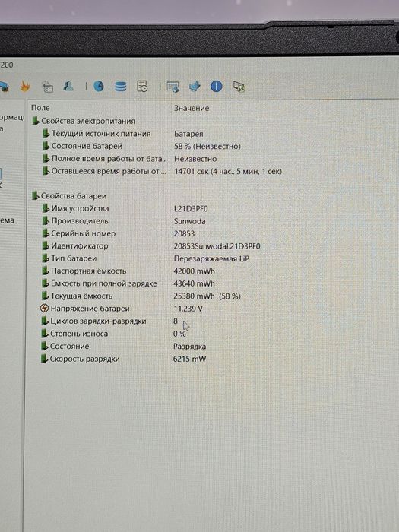
Task: Select the Ёмкость при полной зарядке row
Action: click(x=104, y=283)
